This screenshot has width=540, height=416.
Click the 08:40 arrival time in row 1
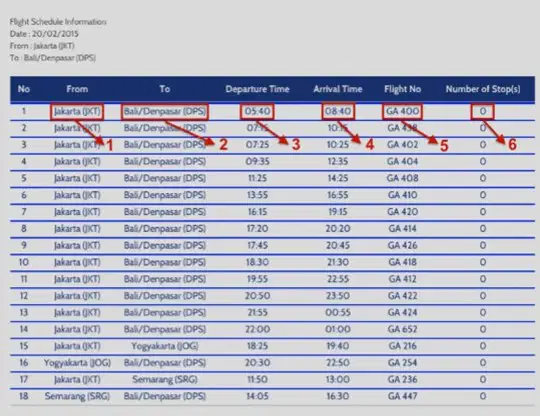pyautogui.click(x=338, y=111)
